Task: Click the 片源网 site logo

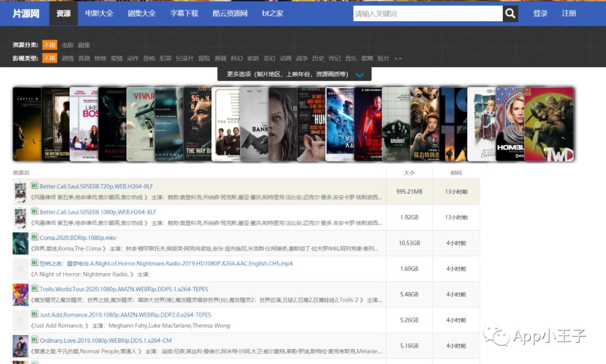Action: click(x=26, y=13)
